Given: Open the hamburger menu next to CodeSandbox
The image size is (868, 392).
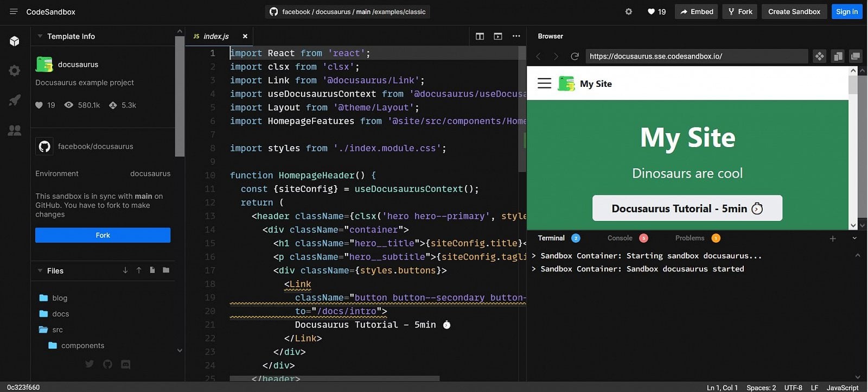Looking at the screenshot, I should coord(14,11).
